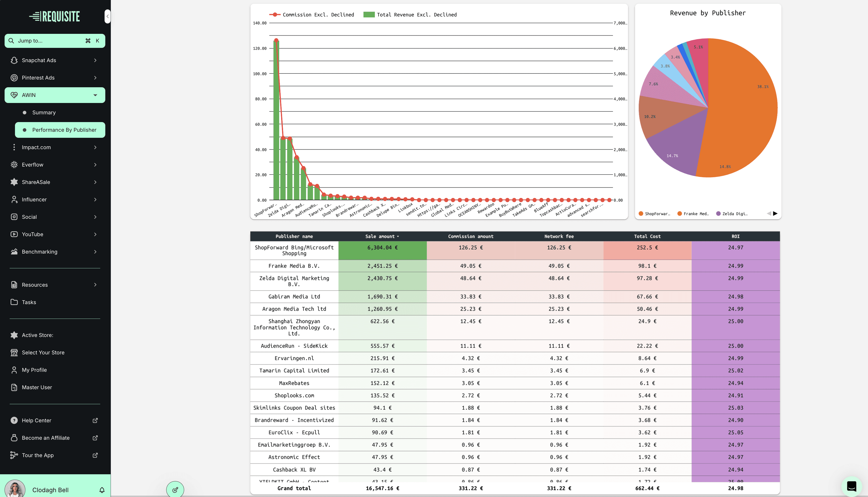
Task: Click the Pinterest Ads icon
Action: (x=14, y=78)
